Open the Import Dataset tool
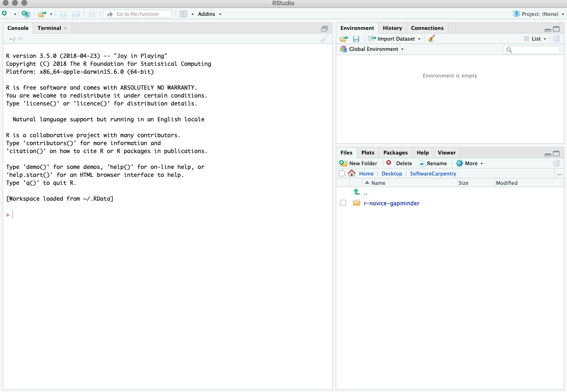 click(395, 38)
